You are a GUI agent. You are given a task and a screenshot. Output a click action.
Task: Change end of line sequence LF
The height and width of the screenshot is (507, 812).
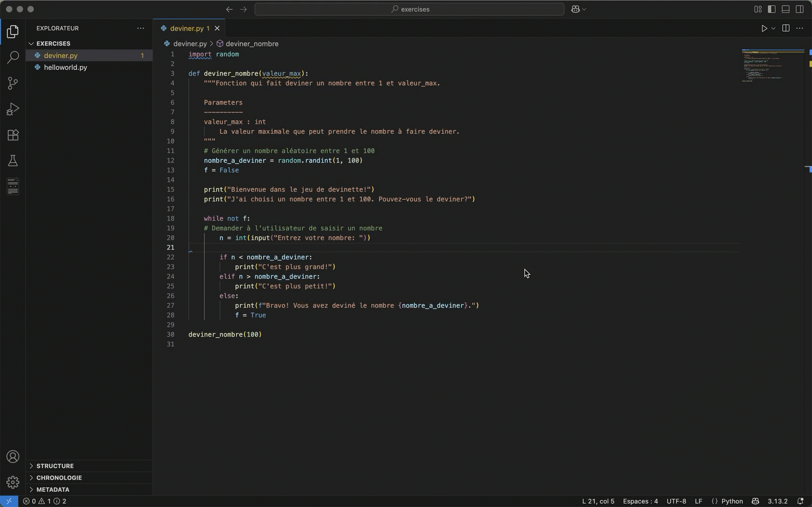[x=698, y=501]
